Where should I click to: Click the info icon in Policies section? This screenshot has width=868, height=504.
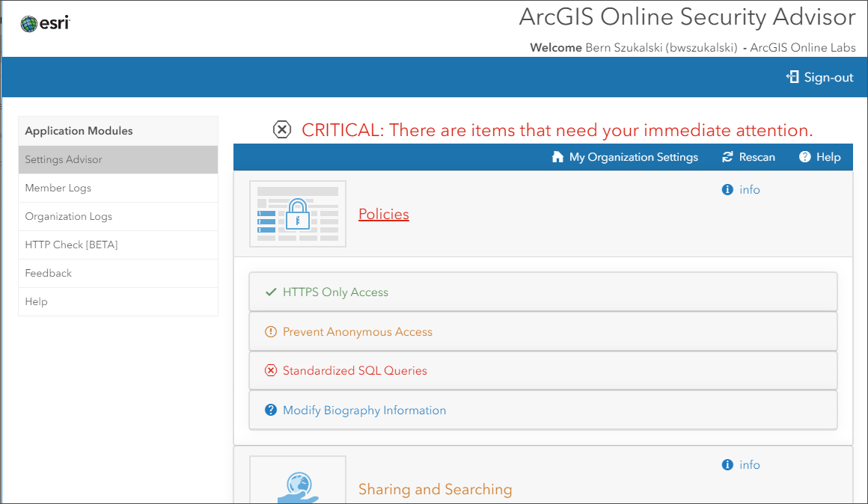[x=727, y=190]
